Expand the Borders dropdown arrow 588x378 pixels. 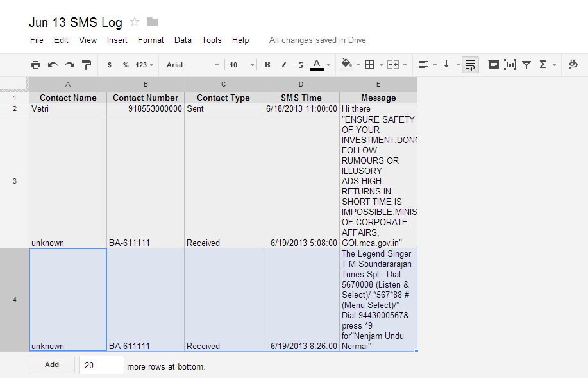(381, 65)
